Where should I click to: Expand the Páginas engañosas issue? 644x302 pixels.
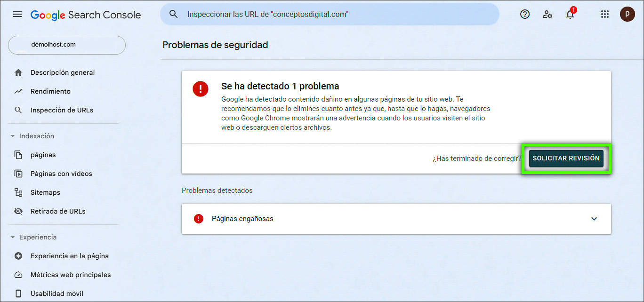[x=594, y=219]
